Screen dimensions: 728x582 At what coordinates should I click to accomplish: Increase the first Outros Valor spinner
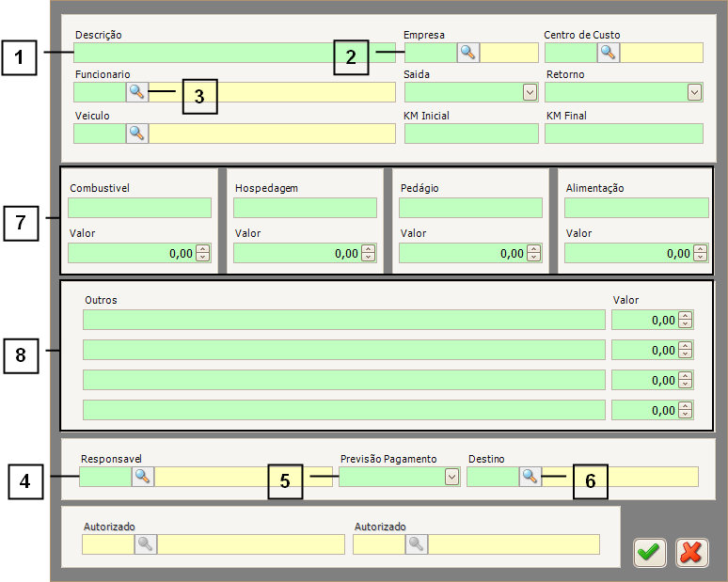[686, 316]
